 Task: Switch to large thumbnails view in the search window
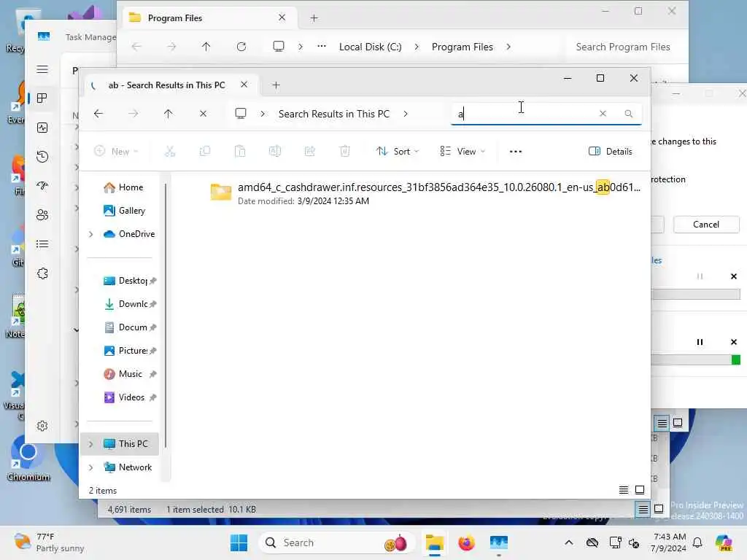(640, 490)
